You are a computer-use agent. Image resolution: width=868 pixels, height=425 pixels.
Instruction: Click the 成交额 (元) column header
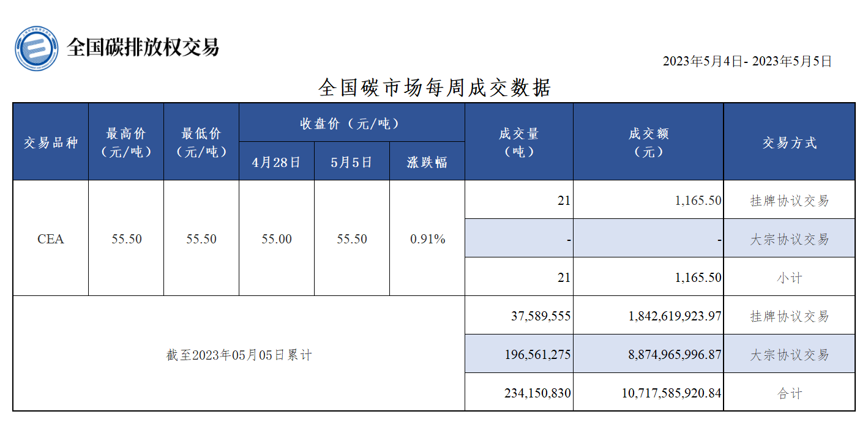[649, 142]
